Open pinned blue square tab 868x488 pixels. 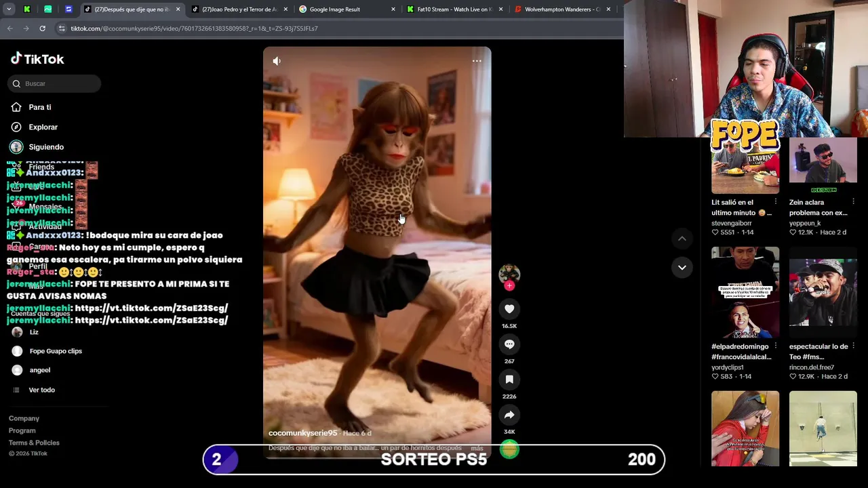[68, 9]
